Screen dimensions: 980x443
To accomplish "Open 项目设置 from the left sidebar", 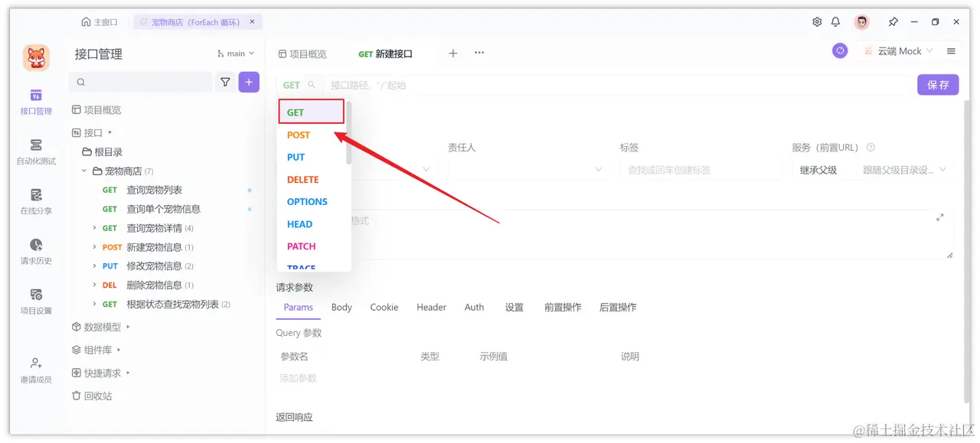I will (35, 300).
